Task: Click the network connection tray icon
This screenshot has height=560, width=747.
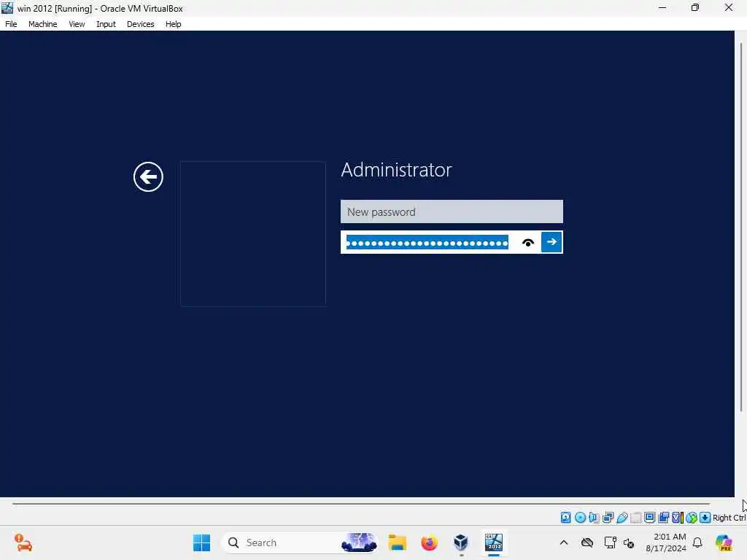Action: click(x=610, y=542)
